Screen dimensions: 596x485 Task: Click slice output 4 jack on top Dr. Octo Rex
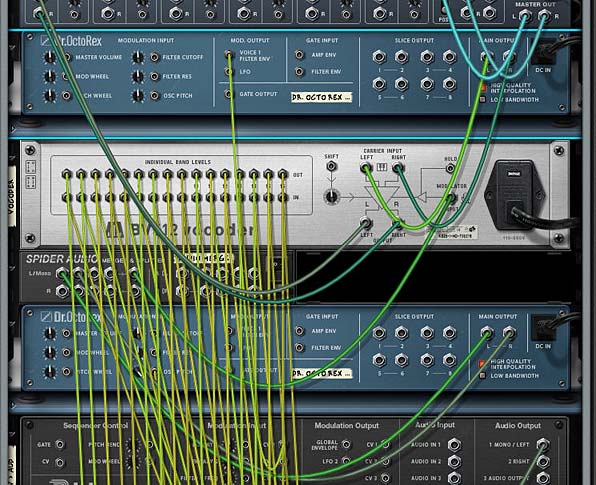pyautogui.click(x=449, y=57)
